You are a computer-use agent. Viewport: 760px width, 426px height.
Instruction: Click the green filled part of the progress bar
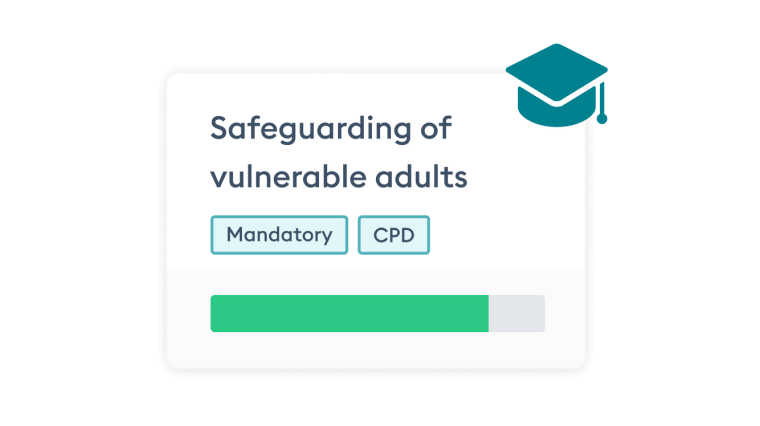point(349,313)
